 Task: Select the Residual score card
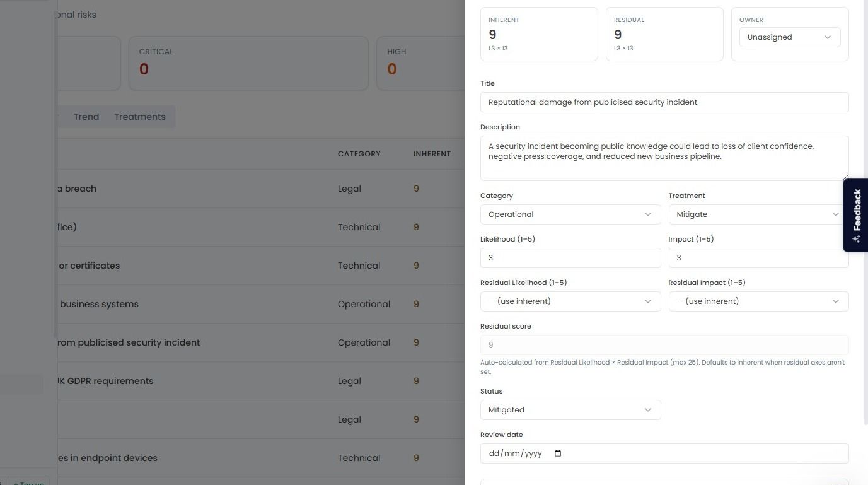pyautogui.click(x=664, y=34)
